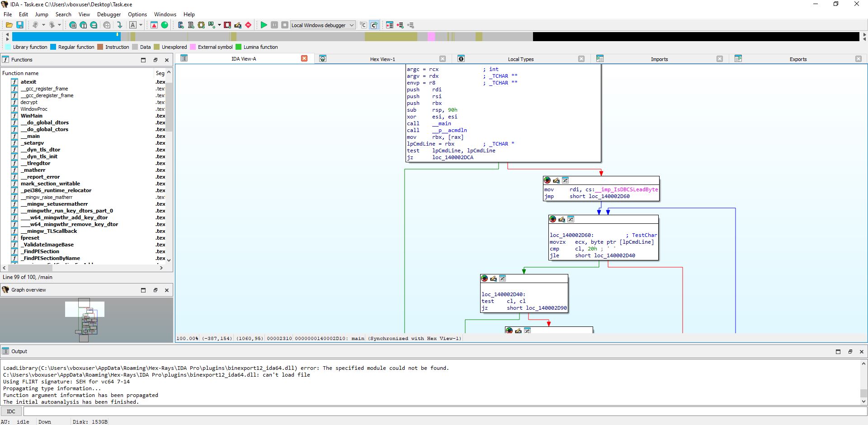Close the IDA View-A tab
Screen dimensions: 868x425
(x=304, y=58)
